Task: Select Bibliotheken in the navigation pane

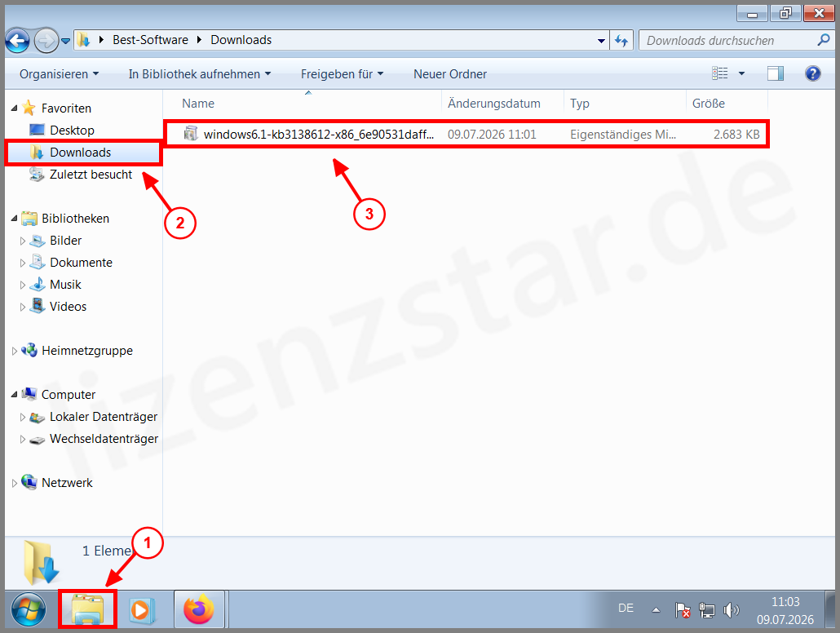Action: [76, 218]
